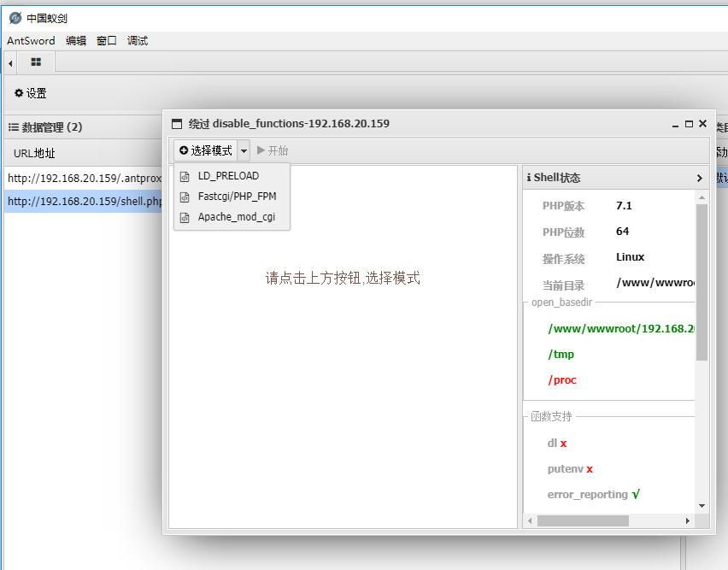The height and width of the screenshot is (570, 728).
Task: Click the 当前目录 path value
Action: click(655, 283)
